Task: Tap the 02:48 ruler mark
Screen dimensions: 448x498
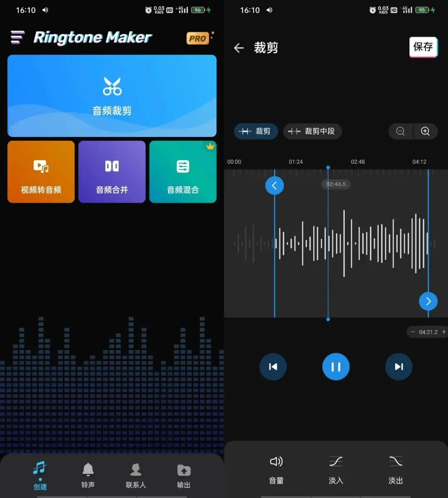Action: [x=358, y=162]
